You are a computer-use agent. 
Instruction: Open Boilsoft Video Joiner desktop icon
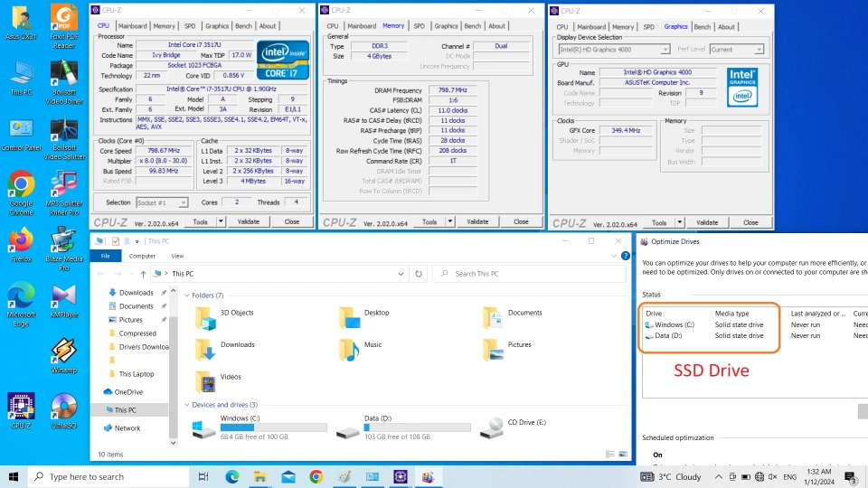click(x=63, y=82)
